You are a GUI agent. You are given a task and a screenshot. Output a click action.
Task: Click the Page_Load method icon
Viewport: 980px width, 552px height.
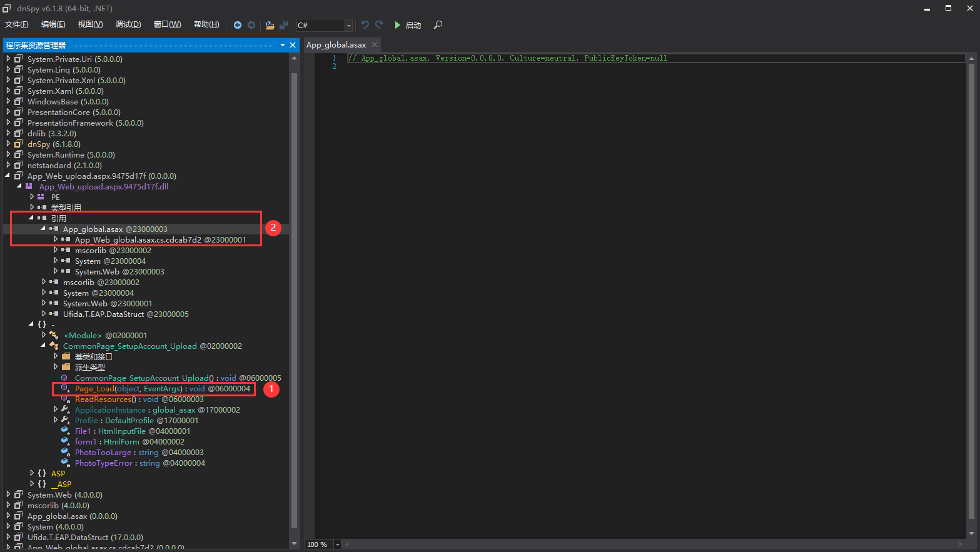coord(65,388)
